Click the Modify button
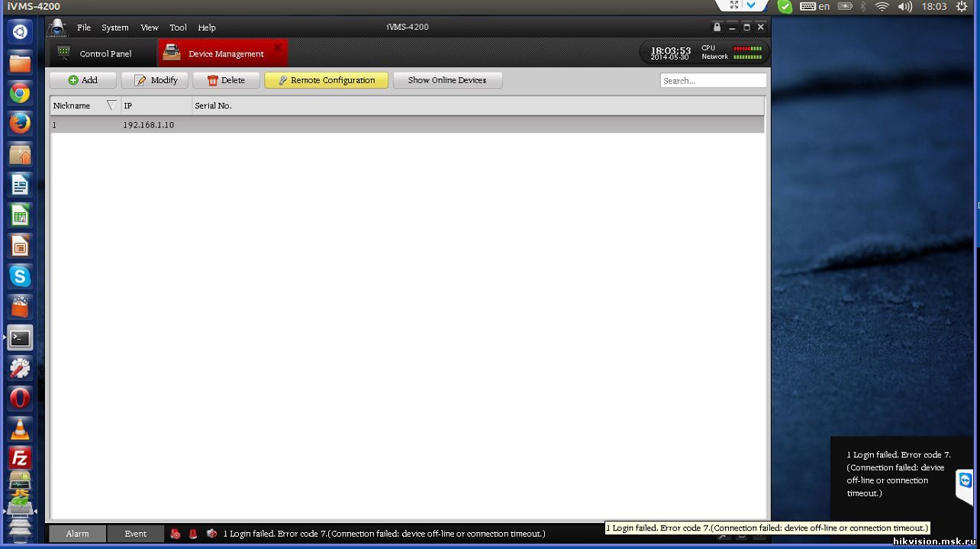Image resolution: width=980 pixels, height=549 pixels. point(155,80)
